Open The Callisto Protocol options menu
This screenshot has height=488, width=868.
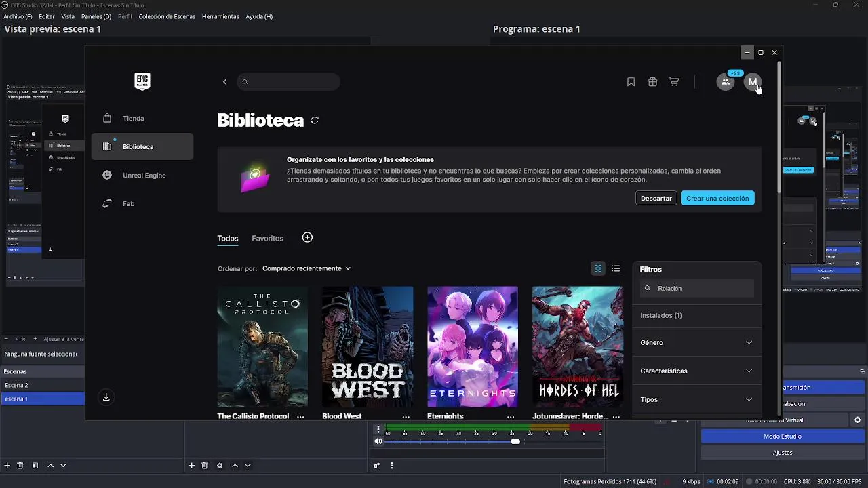click(300, 416)
